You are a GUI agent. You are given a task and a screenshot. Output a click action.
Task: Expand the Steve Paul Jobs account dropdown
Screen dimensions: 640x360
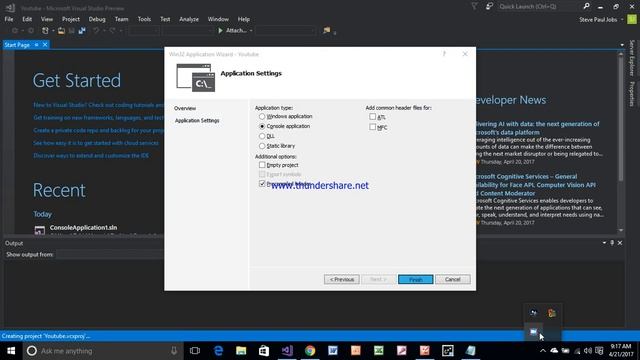click(622, 20)
